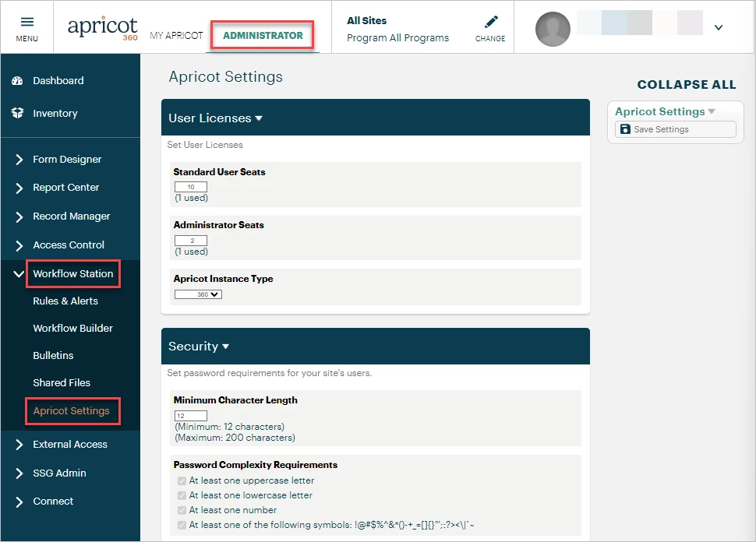
Task: Select Apricot Settings in the sidebar
Action: tap(72, 411)
